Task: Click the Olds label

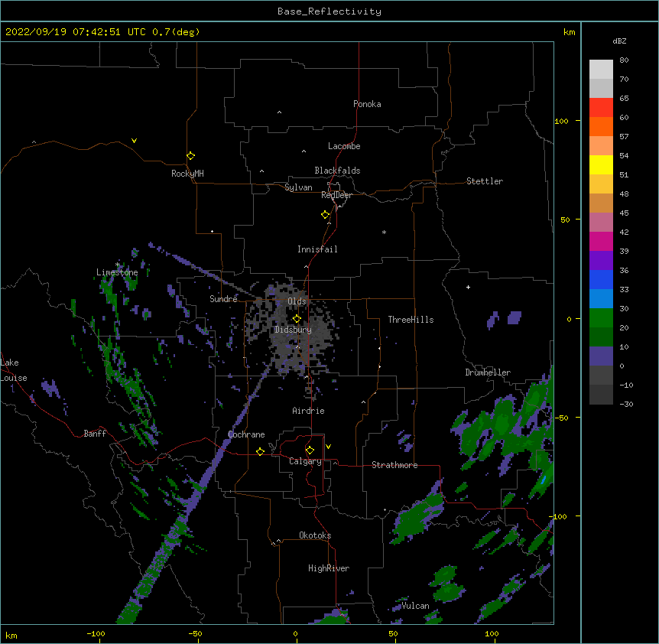Action: tap(297, 301)
